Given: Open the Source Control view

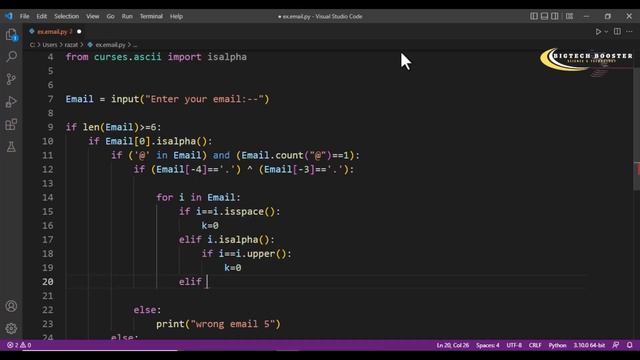Looking at the screenshot, I should pos(11,79).
